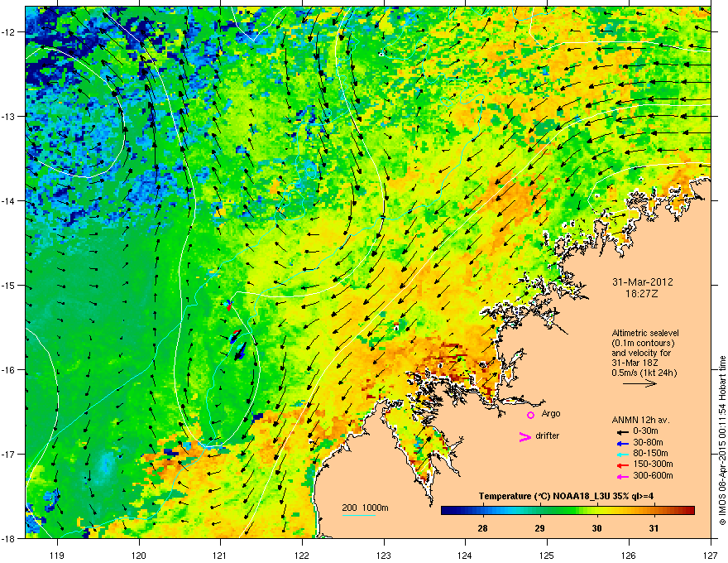
Task: Select the '31-Mar-2012' date text
Action: click(x=643, y=282)
